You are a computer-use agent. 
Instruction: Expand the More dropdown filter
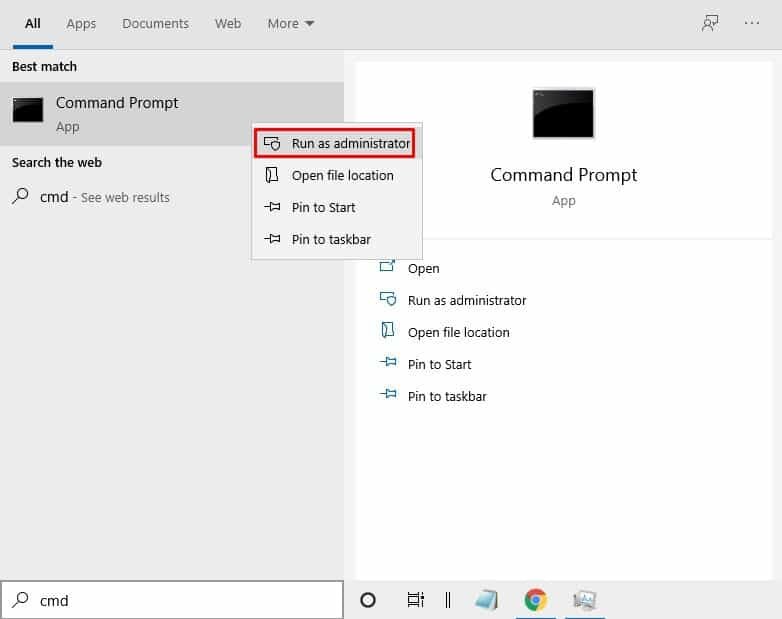coord(290,23)
